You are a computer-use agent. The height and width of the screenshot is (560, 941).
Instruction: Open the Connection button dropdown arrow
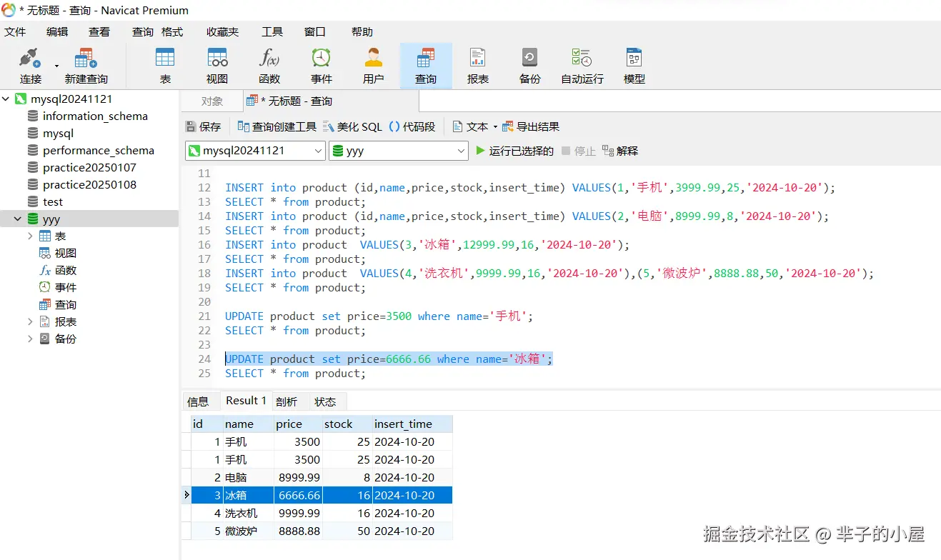56,66
